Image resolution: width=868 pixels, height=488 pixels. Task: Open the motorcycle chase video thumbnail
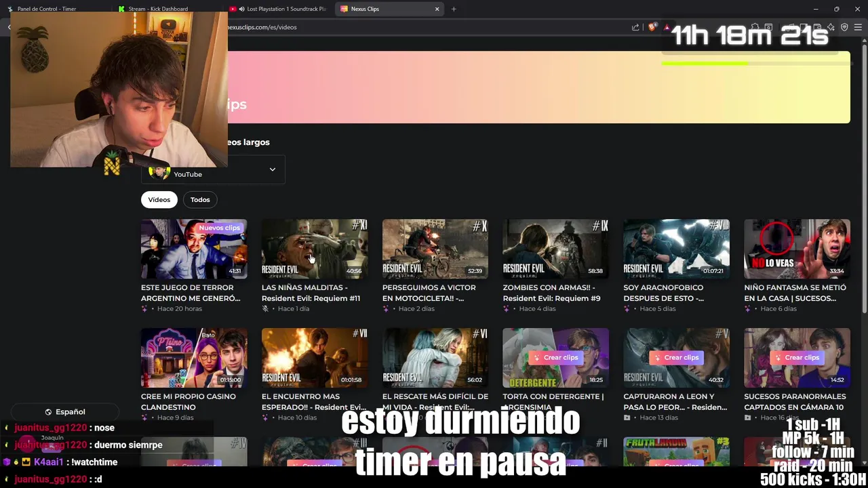click(x=435, y=249)
